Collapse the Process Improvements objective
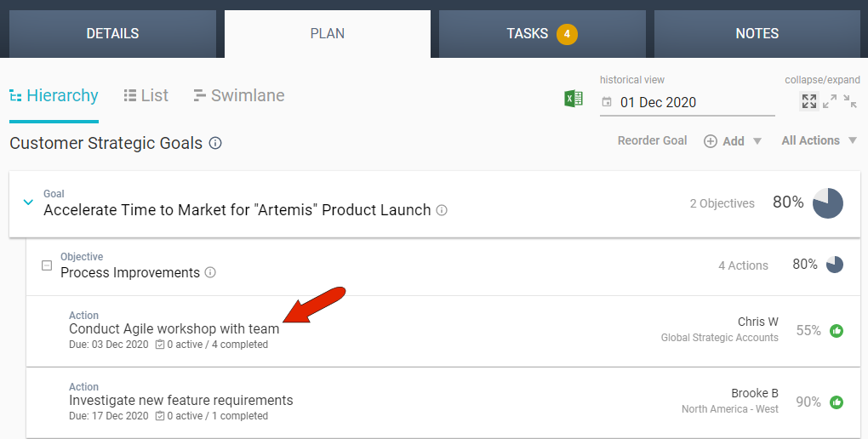Viewport: 868px width, 439px height. coord(48,266)
